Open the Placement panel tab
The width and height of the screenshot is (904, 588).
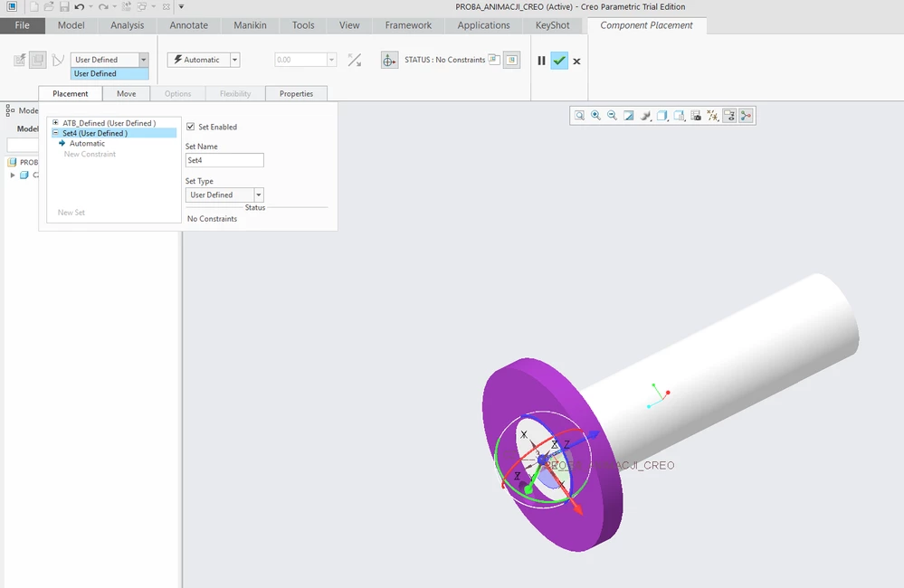71,94
